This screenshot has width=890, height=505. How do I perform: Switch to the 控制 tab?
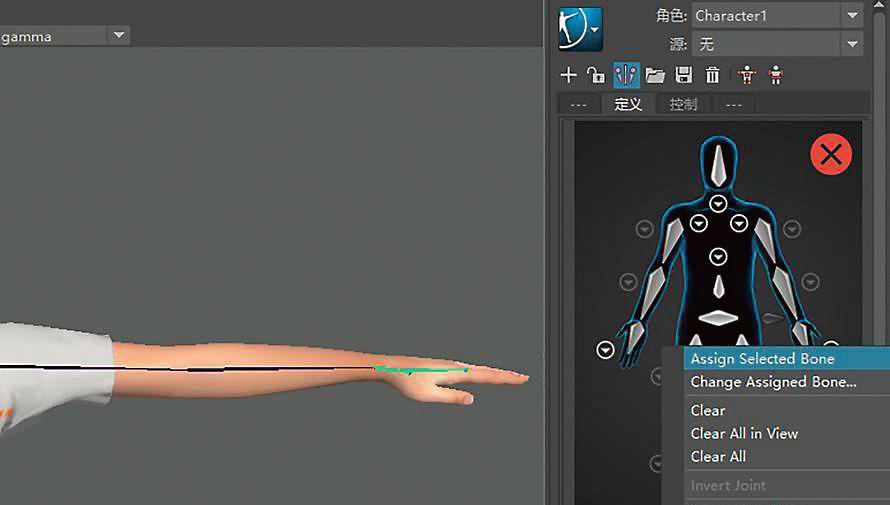(683, 104)
